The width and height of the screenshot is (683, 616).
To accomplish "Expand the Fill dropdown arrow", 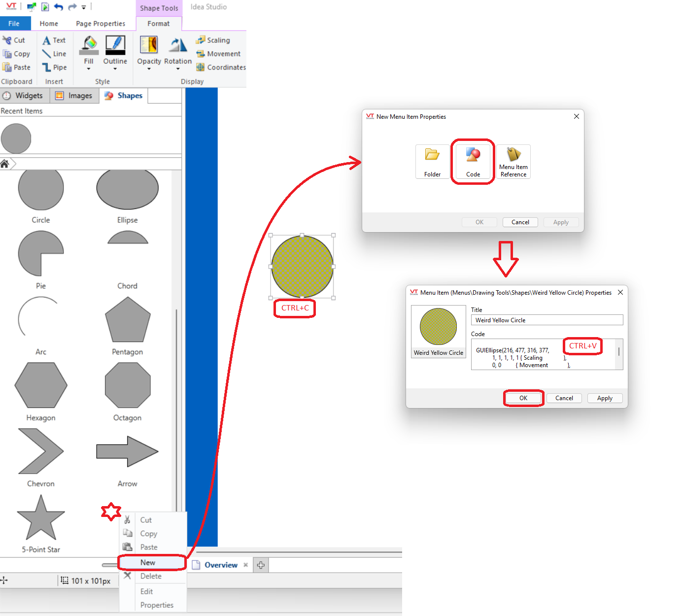I will click(89, 69).
